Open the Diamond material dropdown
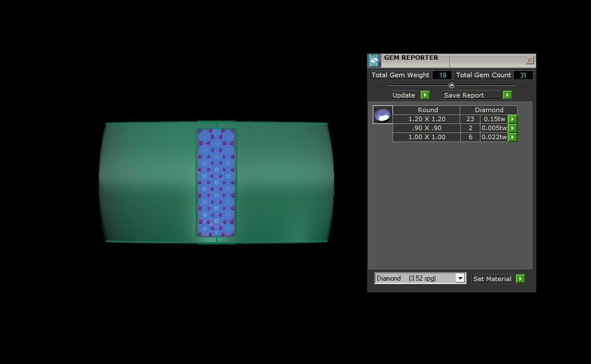 (460, 278)
